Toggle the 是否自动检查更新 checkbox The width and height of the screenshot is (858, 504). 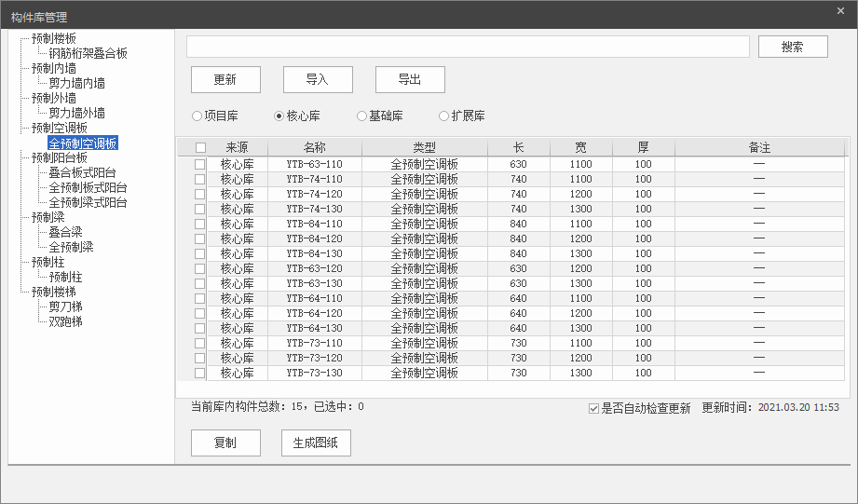[594, 408]
